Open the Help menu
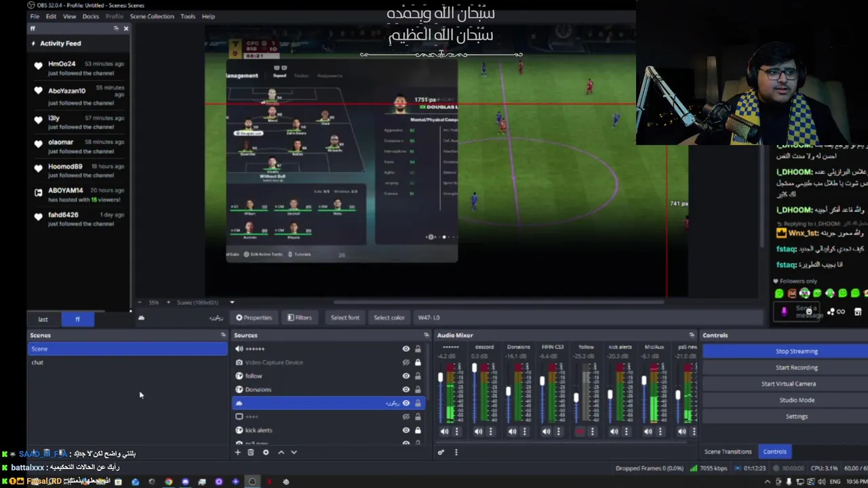The image size is (868, 488). 208,16
